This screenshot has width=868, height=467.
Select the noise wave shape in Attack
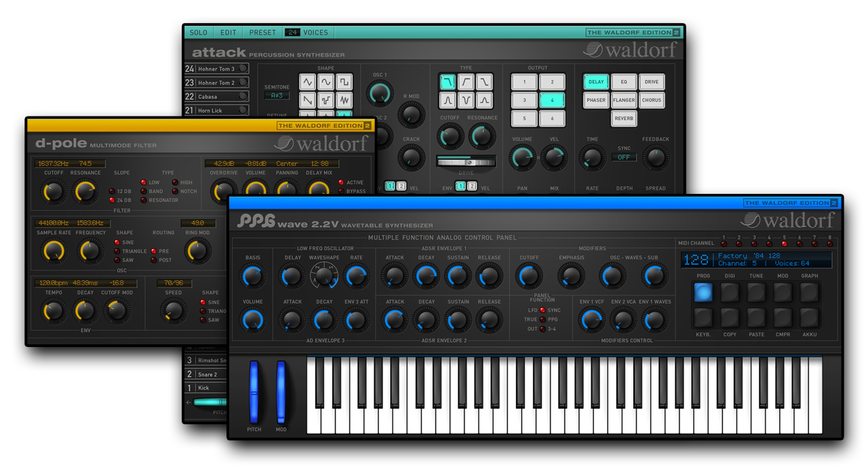tap(344, 100)
